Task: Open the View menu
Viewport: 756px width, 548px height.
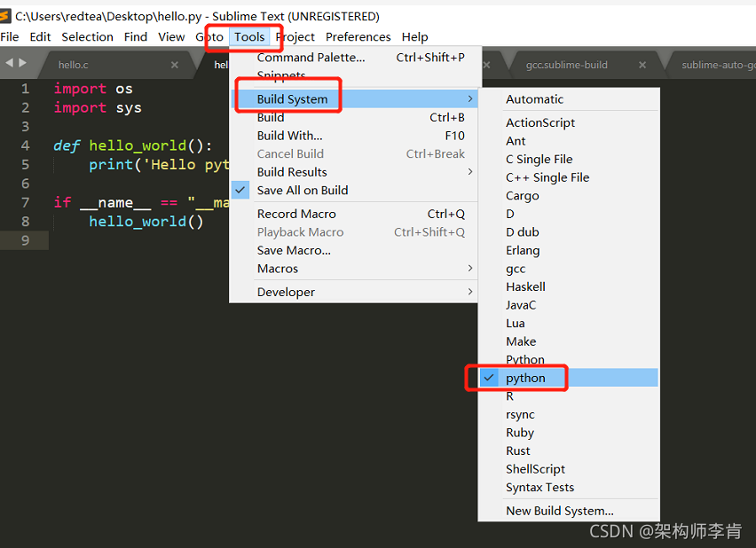Action: (171, 37)
